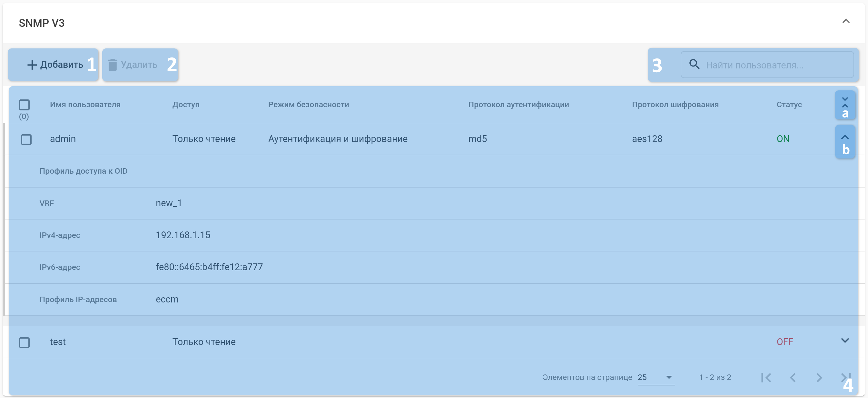Click the Добавить button text

point(62,65)
